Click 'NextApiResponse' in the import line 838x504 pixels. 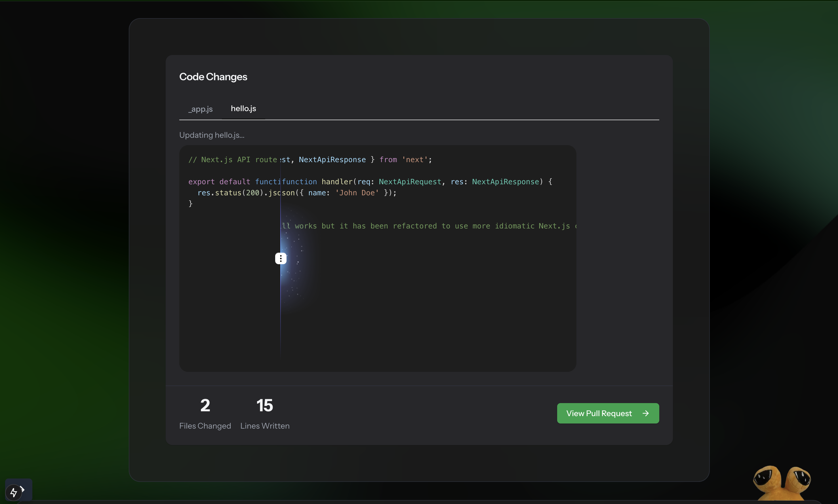pos(332,160)
